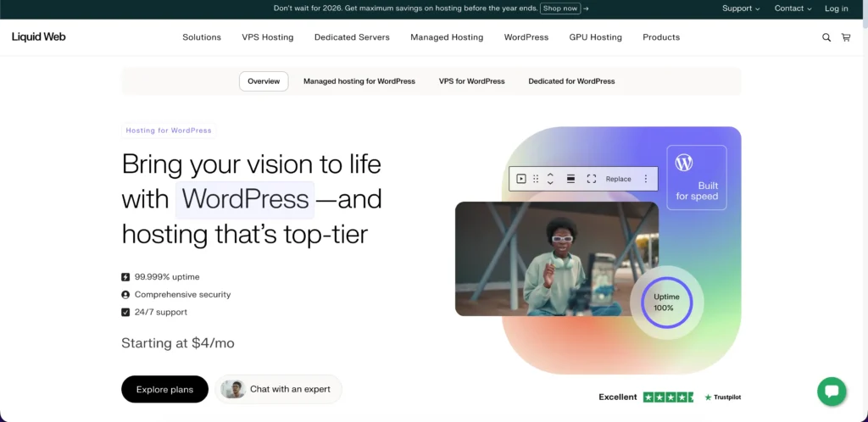Screen dimensions: 868x422
Task: Click the video block play icon
Action: point(521,179)
